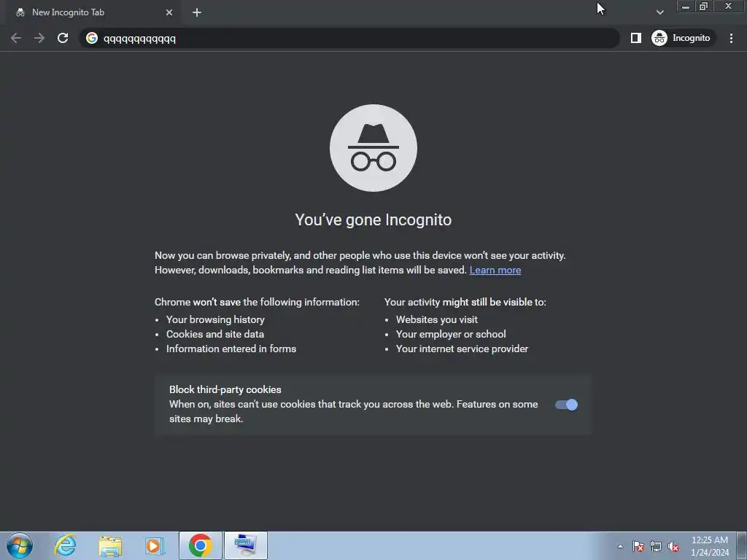Click the Show desktop strip

pyautogui.click(x=742, y=545)
